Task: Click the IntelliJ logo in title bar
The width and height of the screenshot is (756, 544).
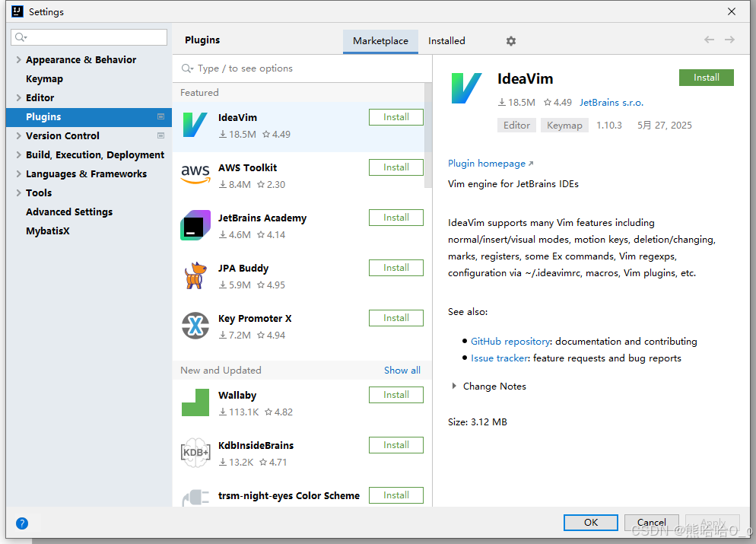Action: click(17, 11)
